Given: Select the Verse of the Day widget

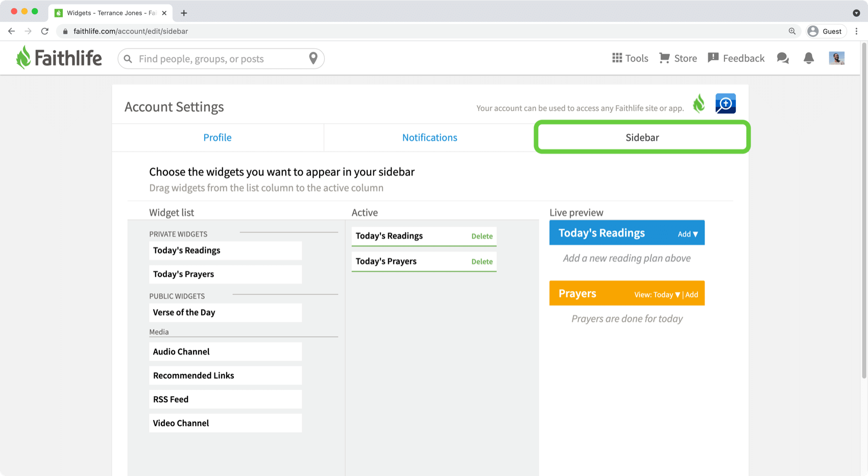Looking at the screenshot, I should 225,313.
